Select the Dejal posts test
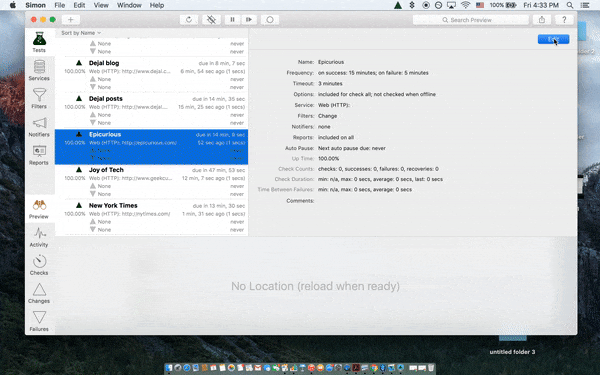This screenshot has height=375, width=600. [x=152, y=110]
